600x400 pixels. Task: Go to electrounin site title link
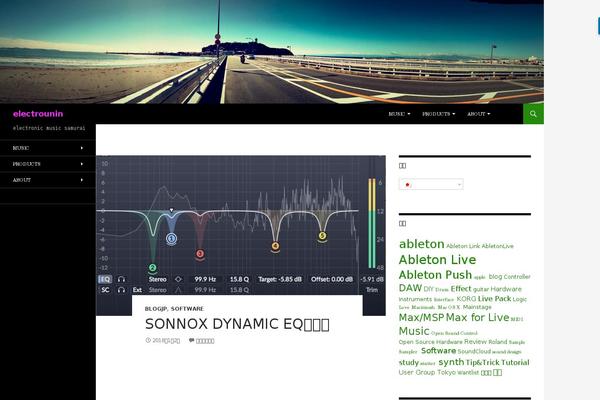38,113
